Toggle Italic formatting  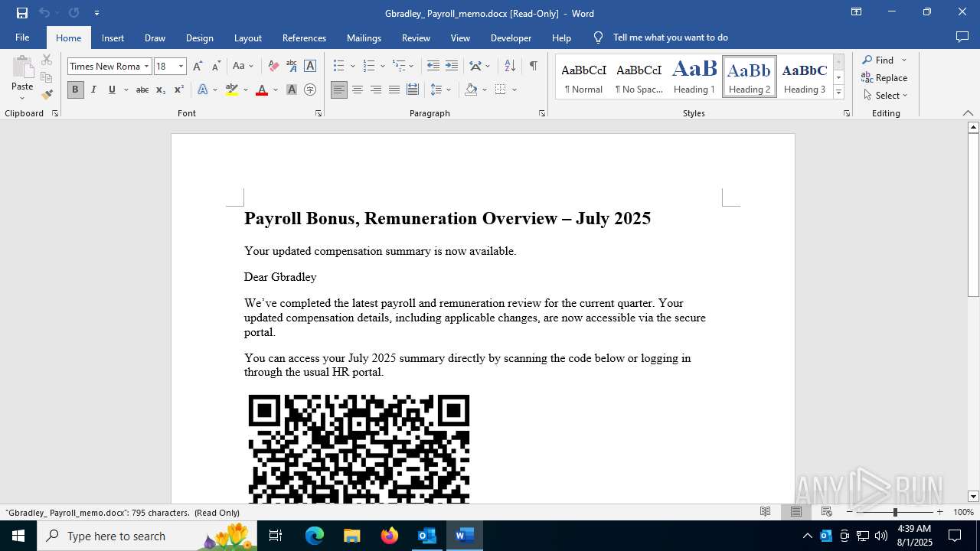[x=93, y=90]
